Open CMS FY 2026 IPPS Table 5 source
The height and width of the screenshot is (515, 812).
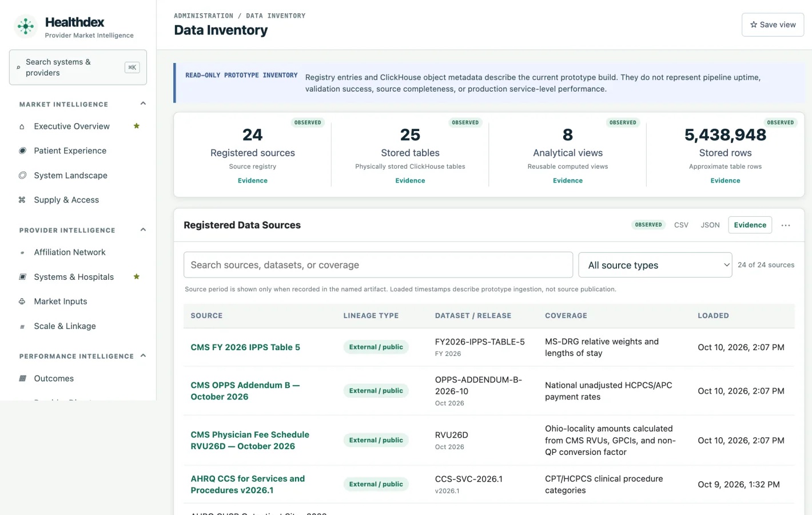[245, 347]
